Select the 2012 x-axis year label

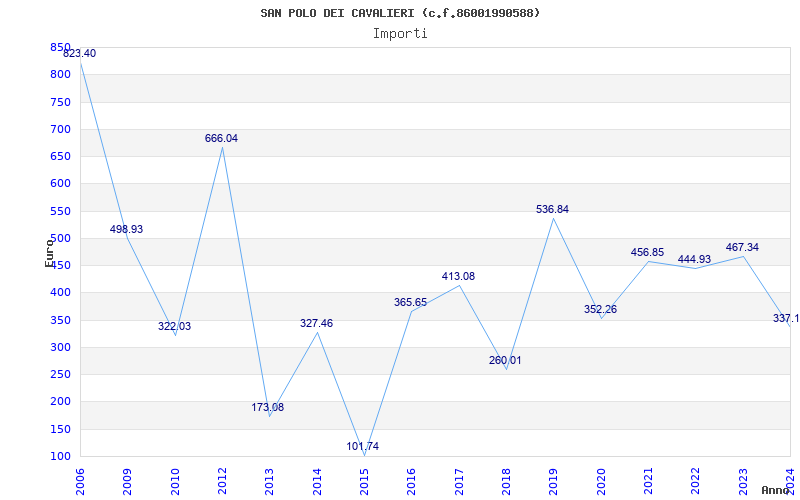point(222,481)
